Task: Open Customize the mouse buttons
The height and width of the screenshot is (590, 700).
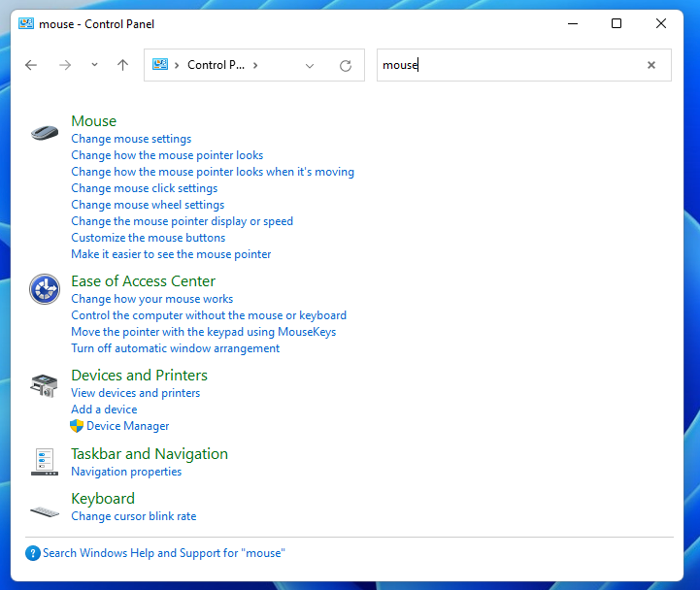Action: [149, 238]
